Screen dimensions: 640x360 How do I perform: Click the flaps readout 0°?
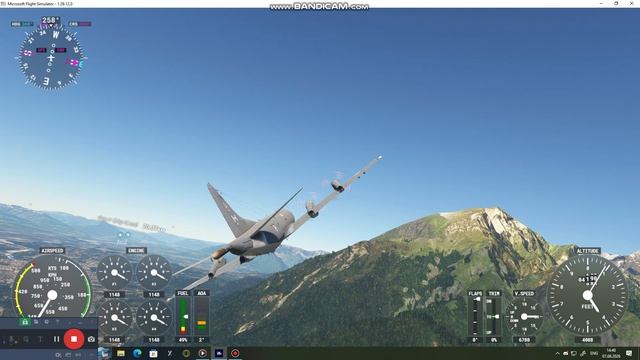click(x=475, y=340)
